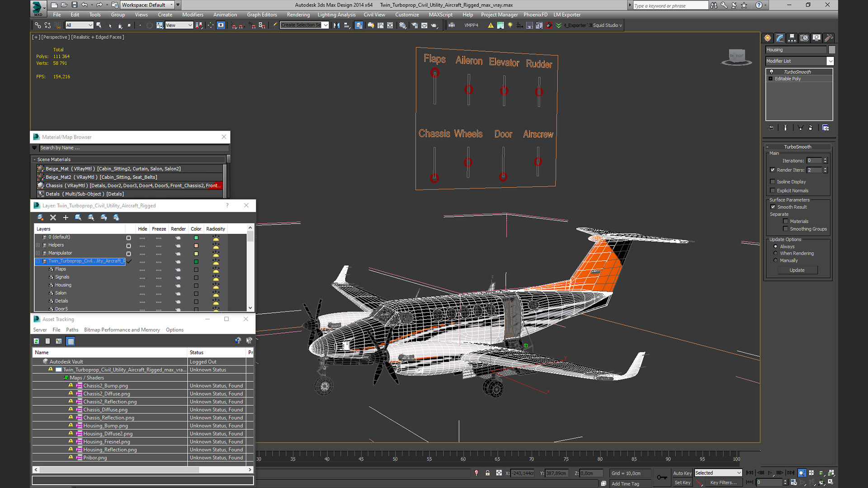Open the selection filter All dropdown
This screenshot has width=868, height=488.
coord(79,25)
